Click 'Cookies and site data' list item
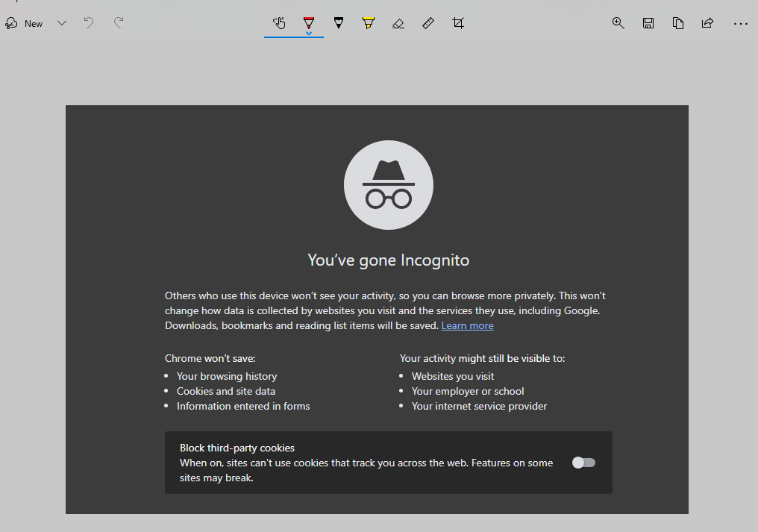 226,391
